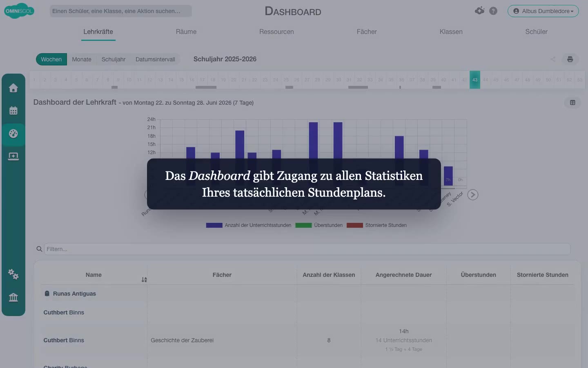Click the filter search magnifier icon
The image size is (588, 368).
pyautogui.click(x=39, y=249)
